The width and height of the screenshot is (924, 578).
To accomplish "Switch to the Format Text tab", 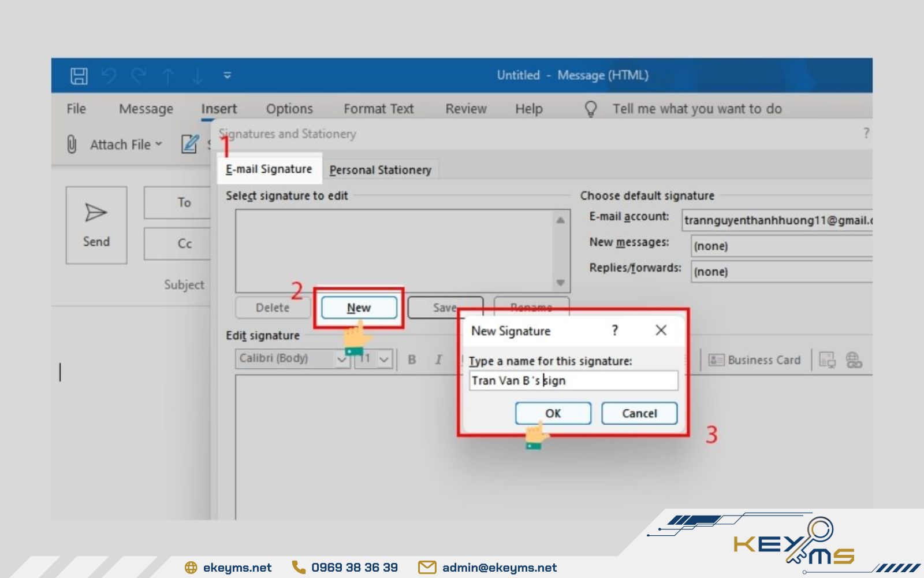I will 378,109.
